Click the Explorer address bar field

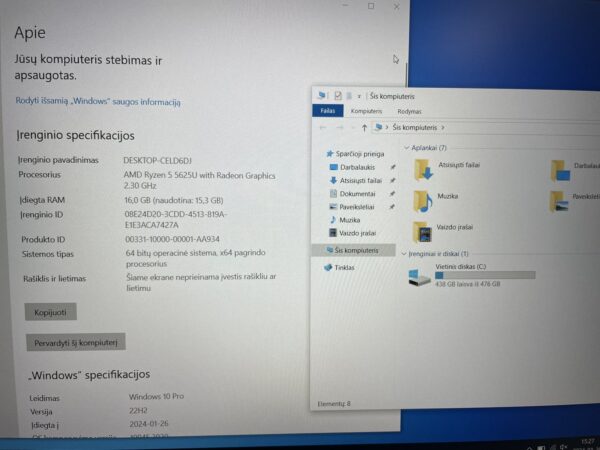[486, 128]
